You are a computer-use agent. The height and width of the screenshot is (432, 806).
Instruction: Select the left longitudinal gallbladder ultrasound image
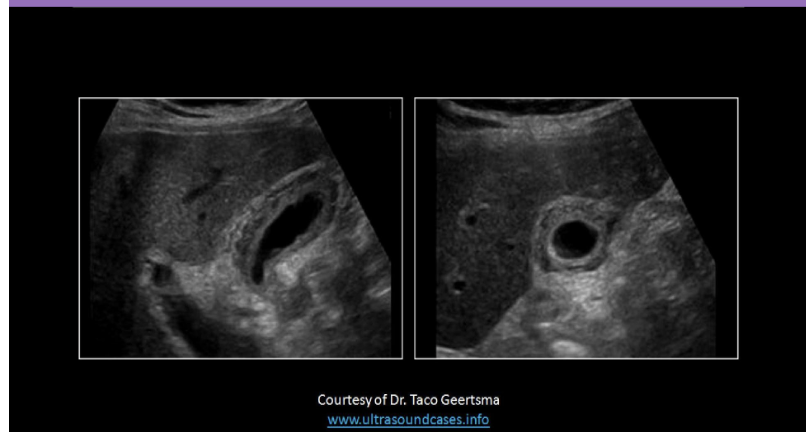(x=241, y=228)
